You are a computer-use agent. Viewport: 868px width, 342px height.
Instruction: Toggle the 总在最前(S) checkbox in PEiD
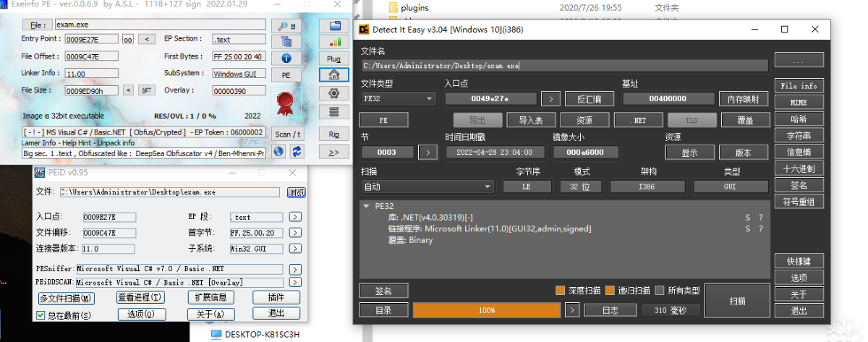41,315
